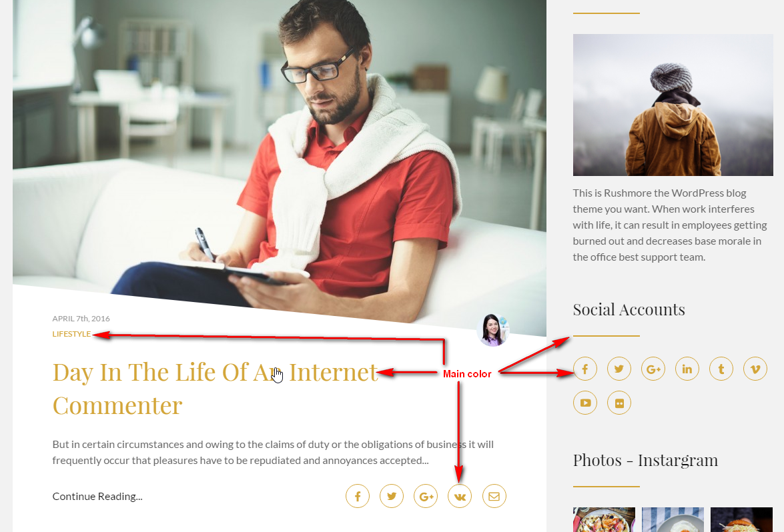Share the post on Facebook
Image resolution: width=784 pixels, height=532 pixels.
(x=358, y=496)
